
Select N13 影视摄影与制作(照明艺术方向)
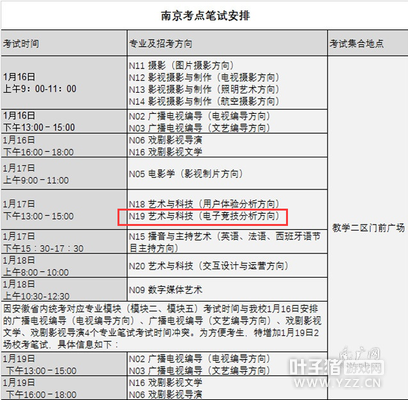click(204, 89)
